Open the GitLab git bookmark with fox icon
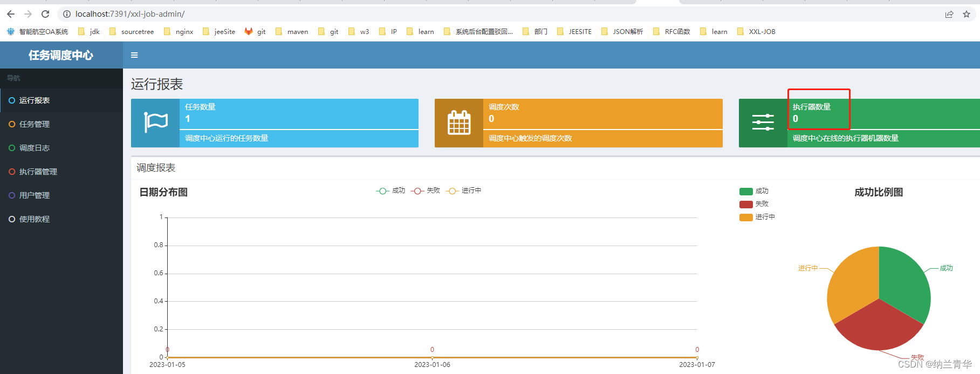The width and height of the screenshot is (980, 374). [255, 31]
